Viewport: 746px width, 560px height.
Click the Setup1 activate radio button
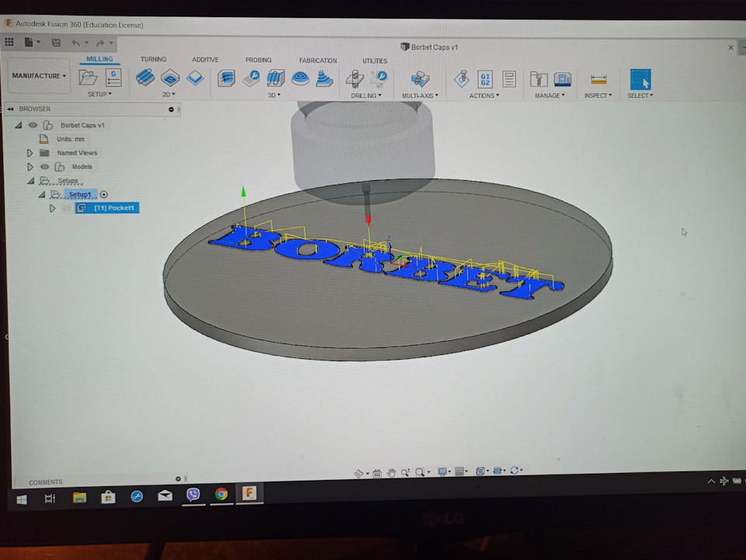coord(103,194)
